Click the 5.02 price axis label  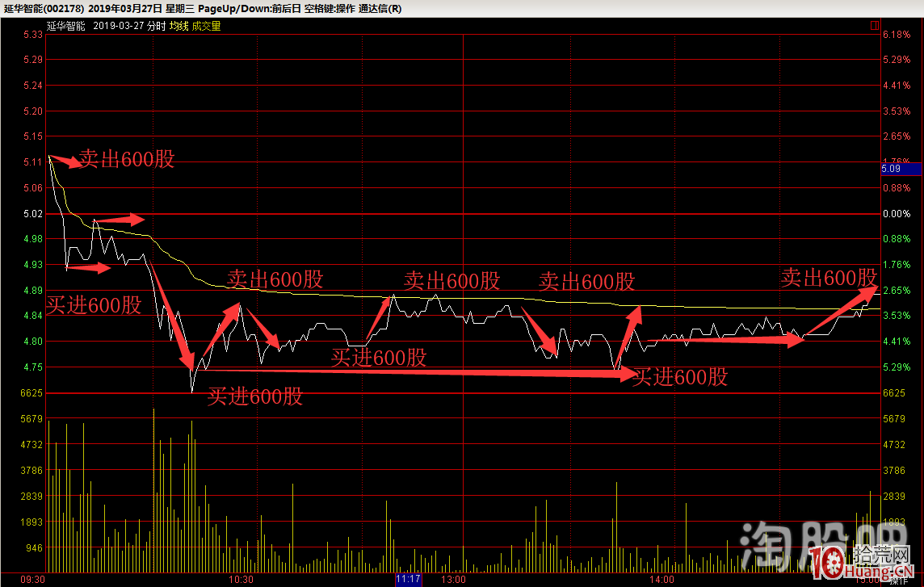(33, 214)
